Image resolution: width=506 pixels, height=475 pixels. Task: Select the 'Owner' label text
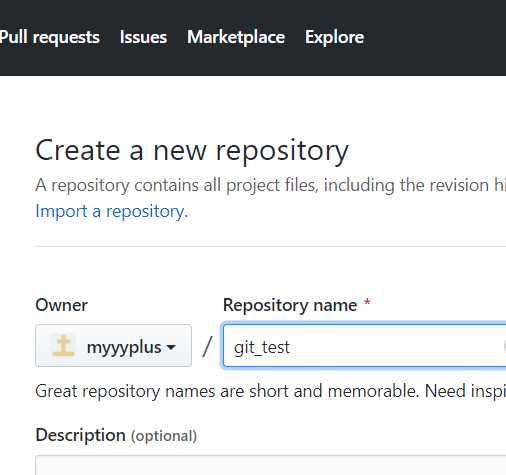tap(61, 305)
